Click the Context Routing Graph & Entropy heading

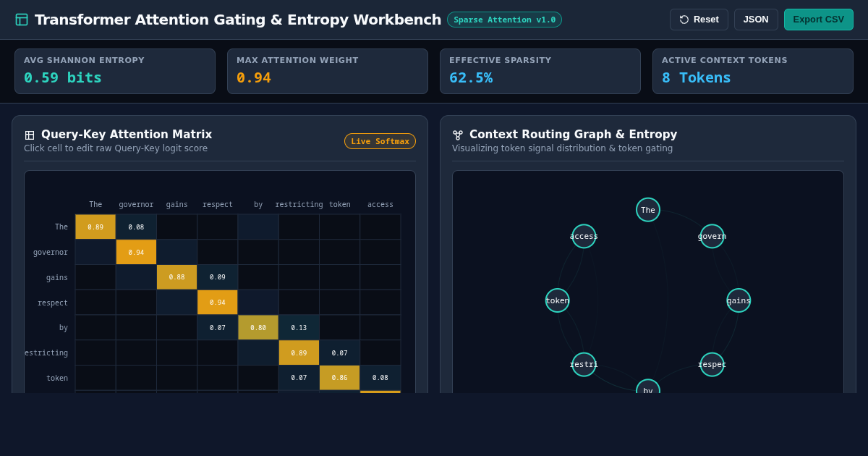[574, 135]
